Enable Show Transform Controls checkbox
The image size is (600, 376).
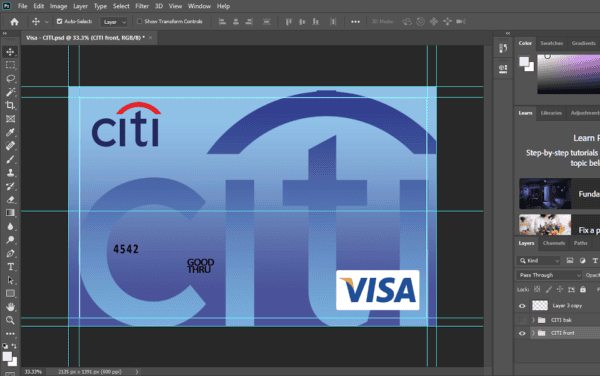pos(139,21)
